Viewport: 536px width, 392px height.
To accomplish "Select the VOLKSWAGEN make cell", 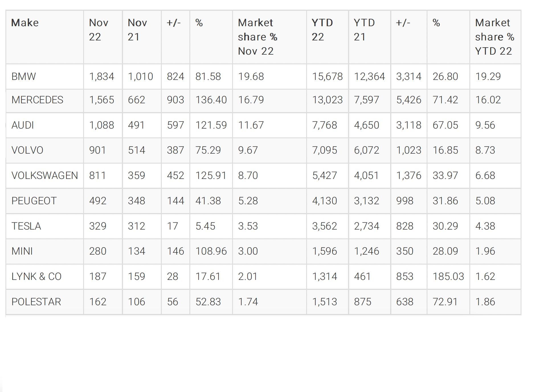I will pyautogui.click(x=45, y=176).
